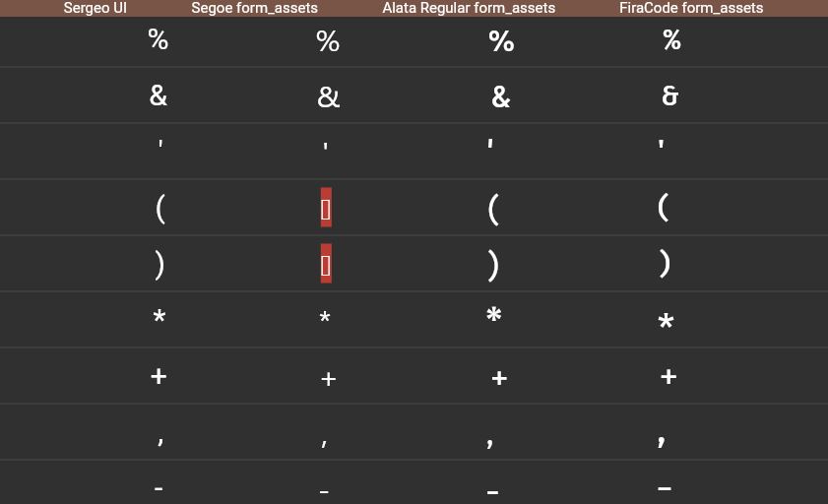Click the asterisk glyph in Alata Regular column
Image resolution: width=828 pixels, height=504 pixels.
click(493, 315)
